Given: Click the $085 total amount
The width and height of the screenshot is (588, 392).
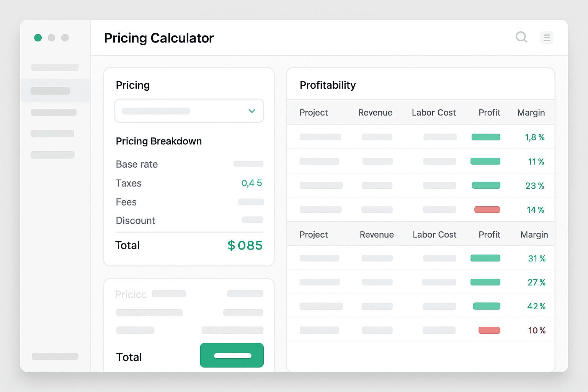Looking at the screenshot, I should click(245, 245).
